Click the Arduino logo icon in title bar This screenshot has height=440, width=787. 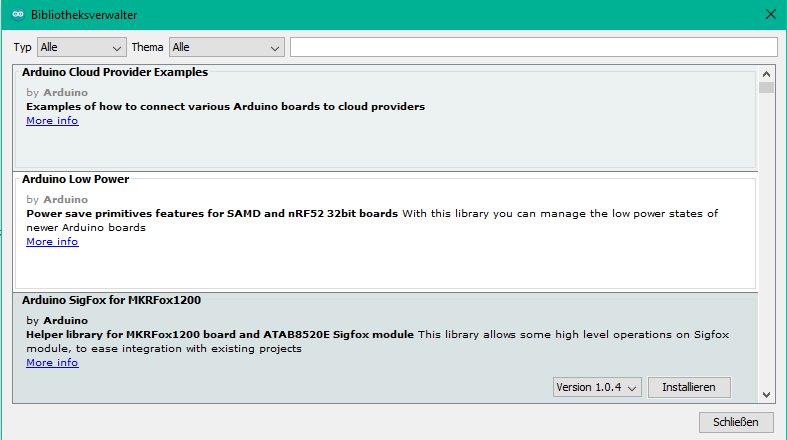pos(18,15)
